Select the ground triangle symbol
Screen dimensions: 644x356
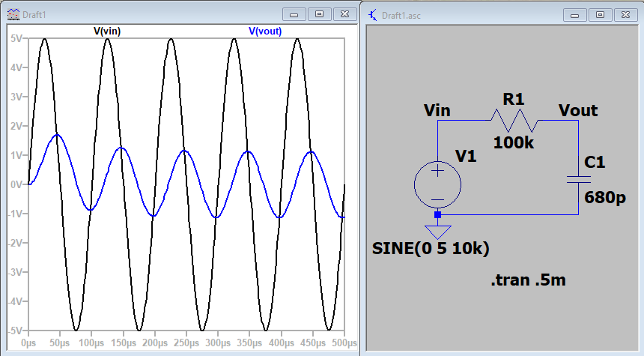click(437, 231)
